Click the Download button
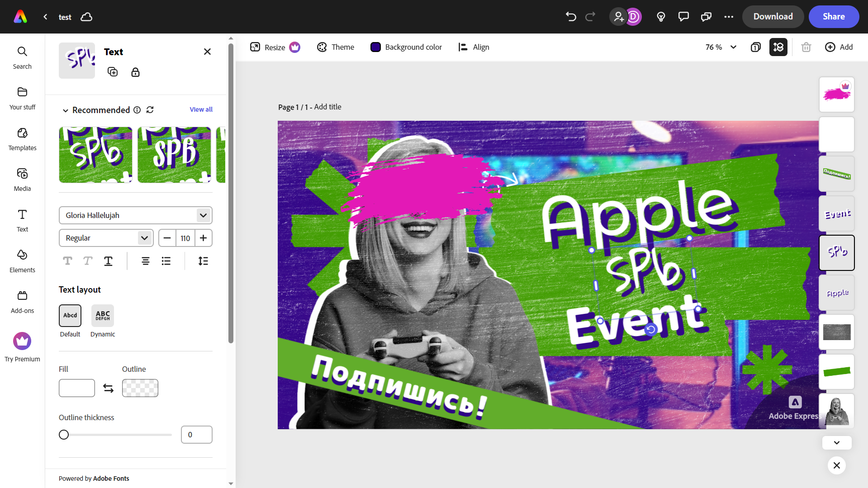 tap(773, 17)
